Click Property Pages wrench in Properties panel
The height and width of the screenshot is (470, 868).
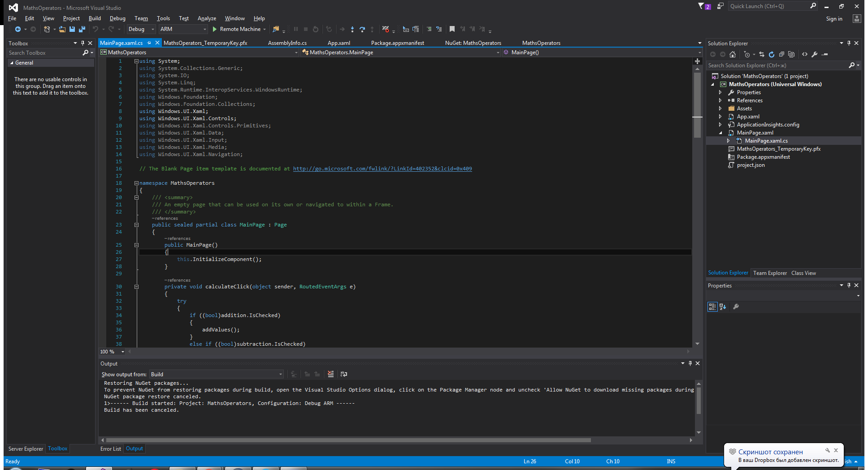[736, 307]
